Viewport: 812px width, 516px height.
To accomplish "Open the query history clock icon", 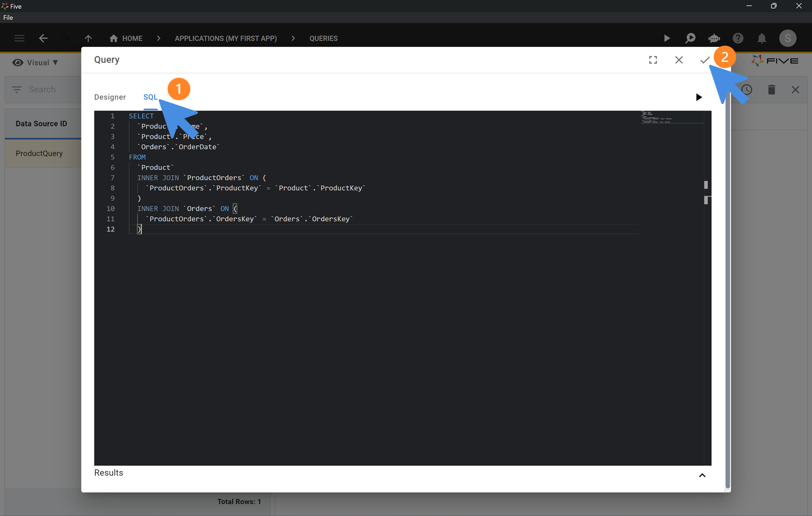I will tap(747, 89).
